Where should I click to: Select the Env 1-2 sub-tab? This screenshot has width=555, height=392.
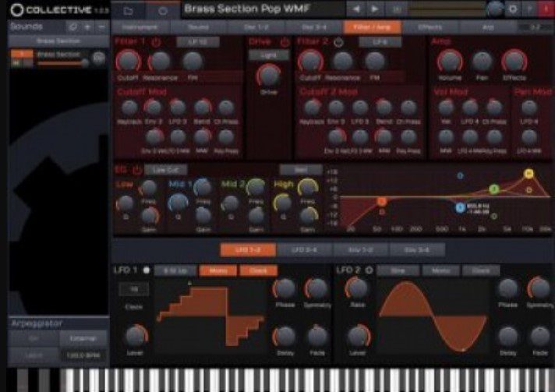click(360, 250)
